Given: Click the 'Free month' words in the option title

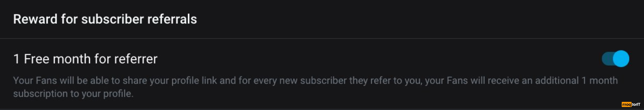Looking at the screenshot, I should tap(57, 59).
